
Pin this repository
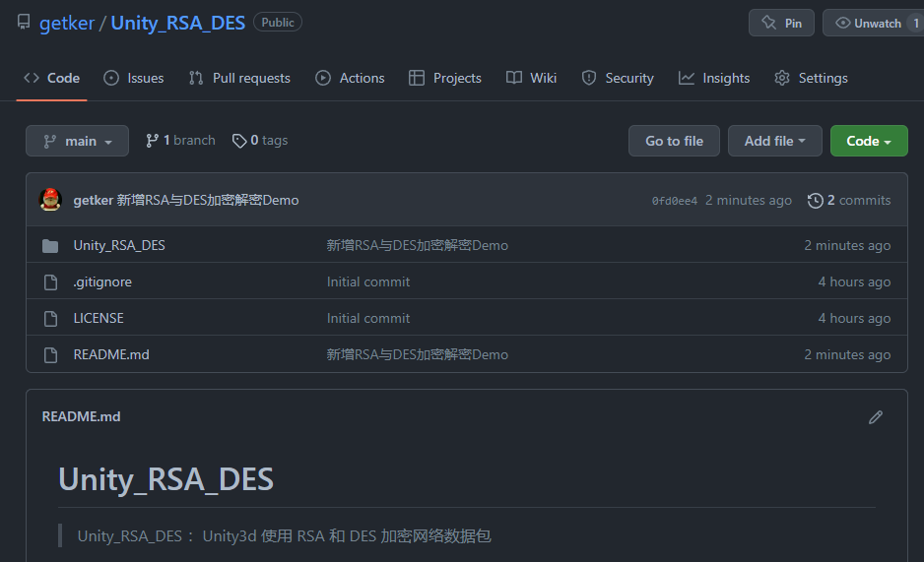click(x=781, y=23)
